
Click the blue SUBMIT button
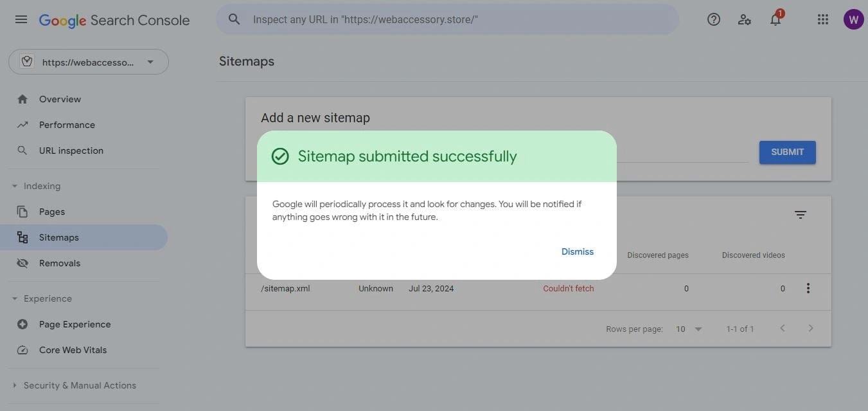tap(788, 152)
